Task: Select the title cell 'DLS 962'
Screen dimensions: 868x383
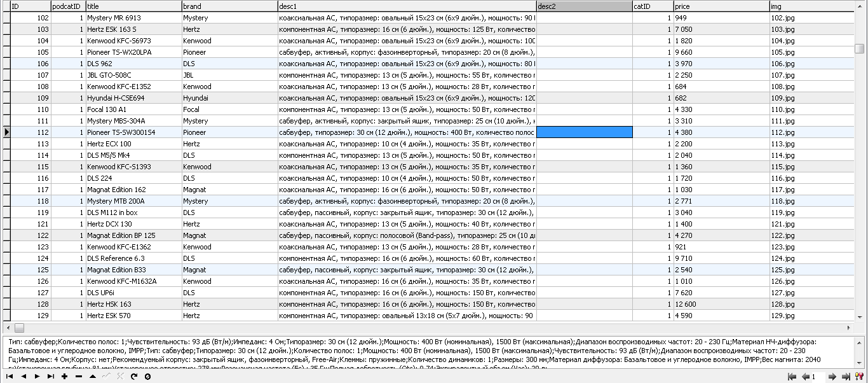Action: pos(133,63)
